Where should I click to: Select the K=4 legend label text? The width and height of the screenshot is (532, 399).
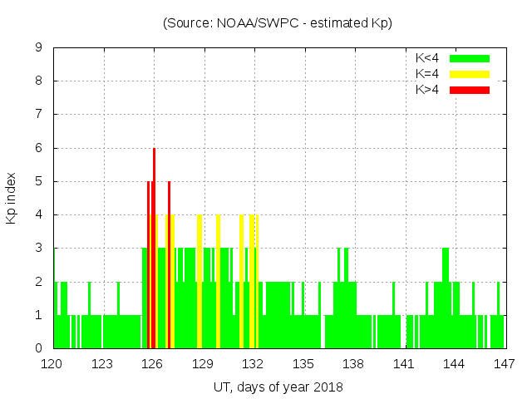click(428, 74)
